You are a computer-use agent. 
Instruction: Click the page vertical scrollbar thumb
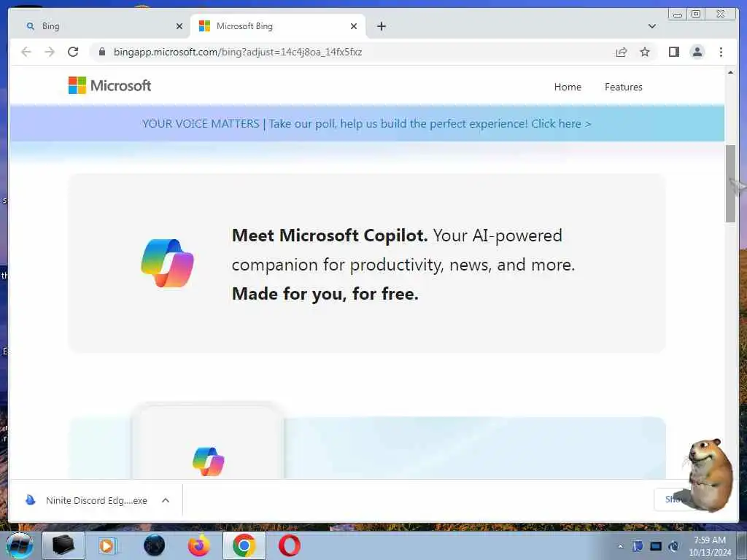click(x=730, y=183)
